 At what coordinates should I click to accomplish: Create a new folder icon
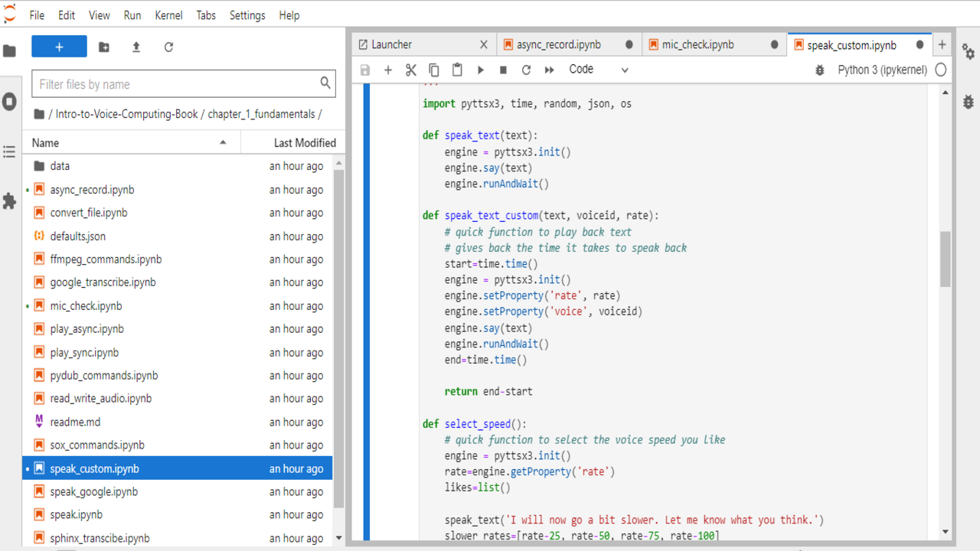(x=104, y=47)
